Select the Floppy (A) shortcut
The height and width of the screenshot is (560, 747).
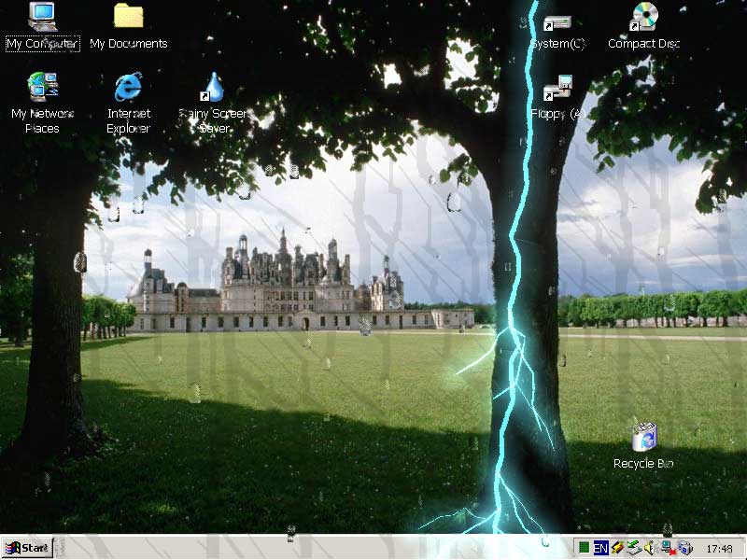pyautogui.click(x=557, y=88)
